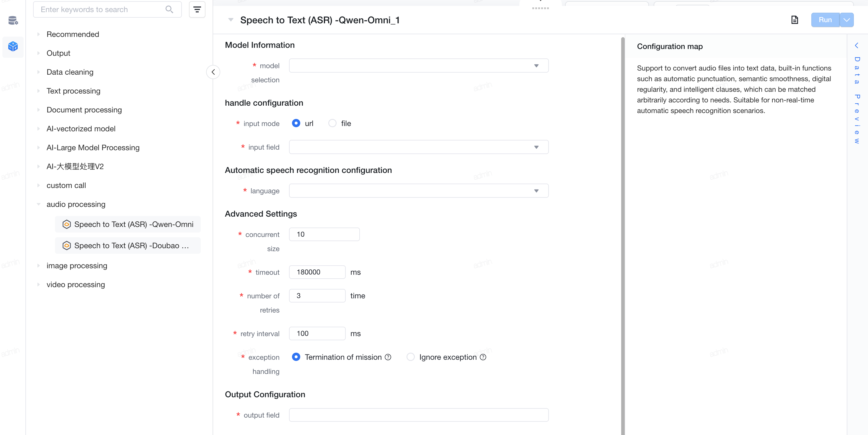Viewport: 868px width, 435px height.
Task: Open the language dropdown
Action: click(419, 191)
